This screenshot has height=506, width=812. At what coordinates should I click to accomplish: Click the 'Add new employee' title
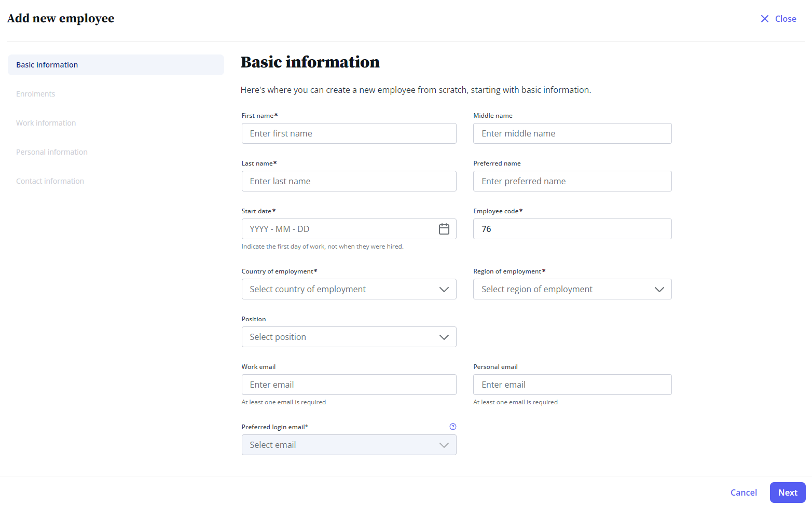point(61,19)
